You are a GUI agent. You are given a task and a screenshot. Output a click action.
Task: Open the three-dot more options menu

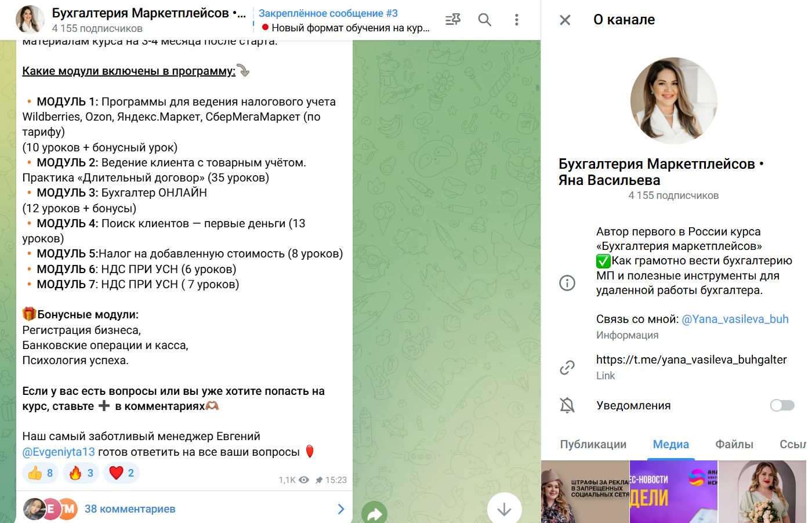coord(516,20)
